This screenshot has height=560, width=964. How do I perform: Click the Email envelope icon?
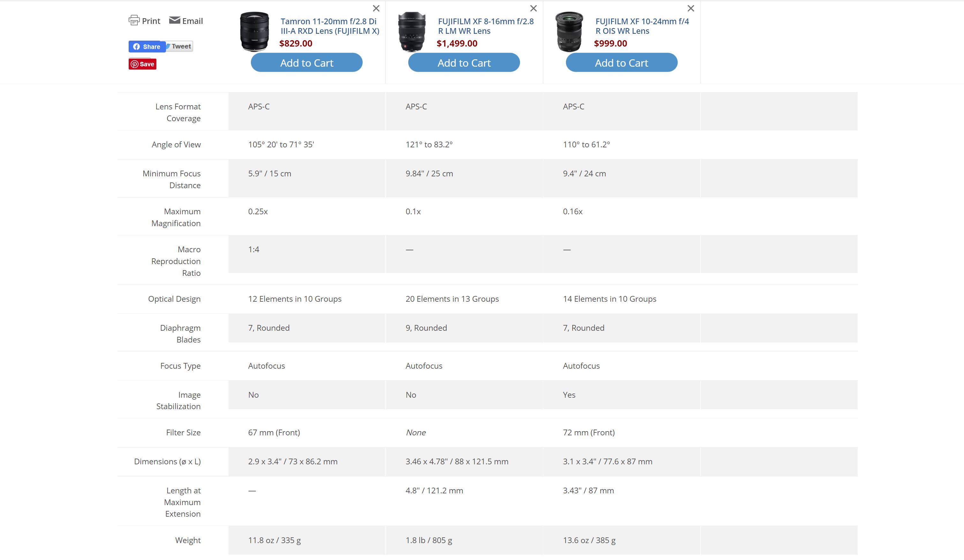(174, 20)
